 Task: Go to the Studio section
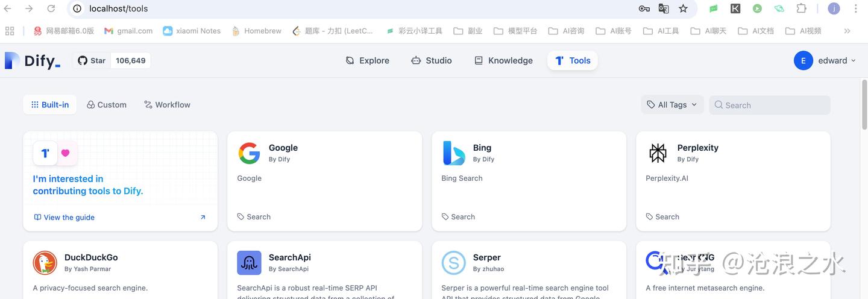431,60
